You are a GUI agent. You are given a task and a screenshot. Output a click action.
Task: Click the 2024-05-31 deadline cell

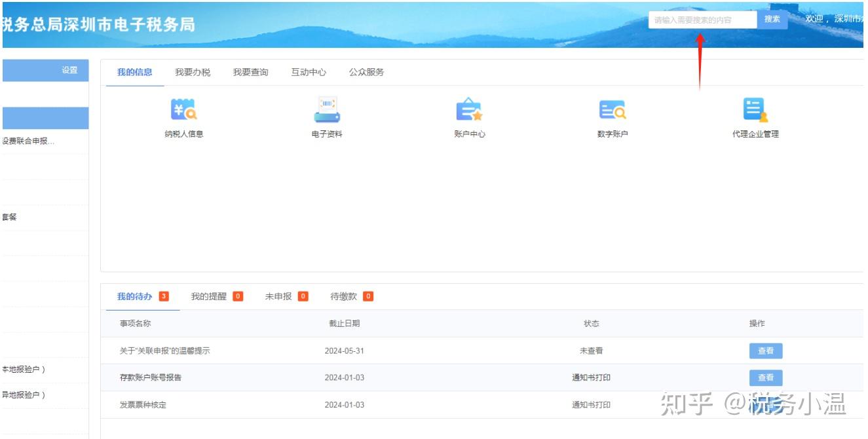344,351
